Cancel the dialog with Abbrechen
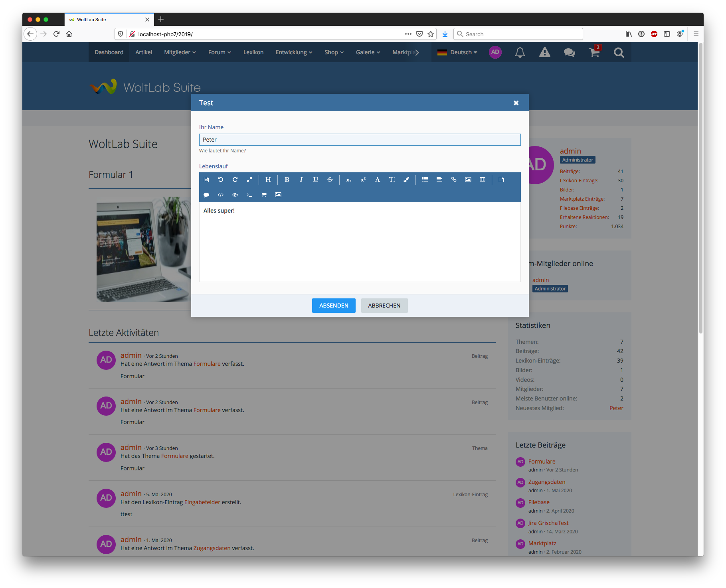 tap(384, 306)
